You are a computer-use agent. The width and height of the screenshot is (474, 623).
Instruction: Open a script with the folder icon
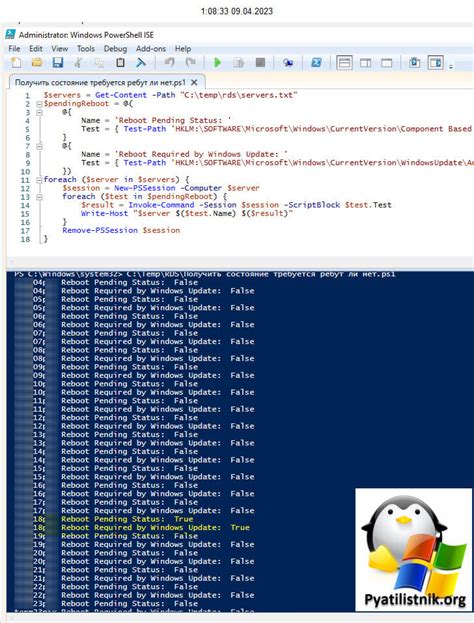click(37, 63)
